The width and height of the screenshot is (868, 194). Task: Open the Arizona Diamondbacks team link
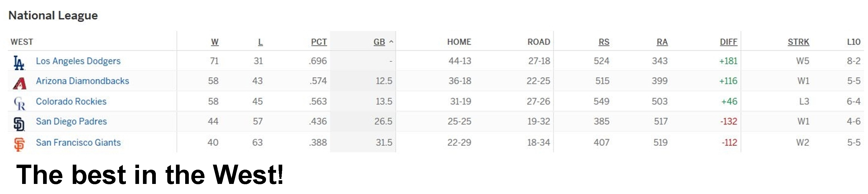point(83,81)
